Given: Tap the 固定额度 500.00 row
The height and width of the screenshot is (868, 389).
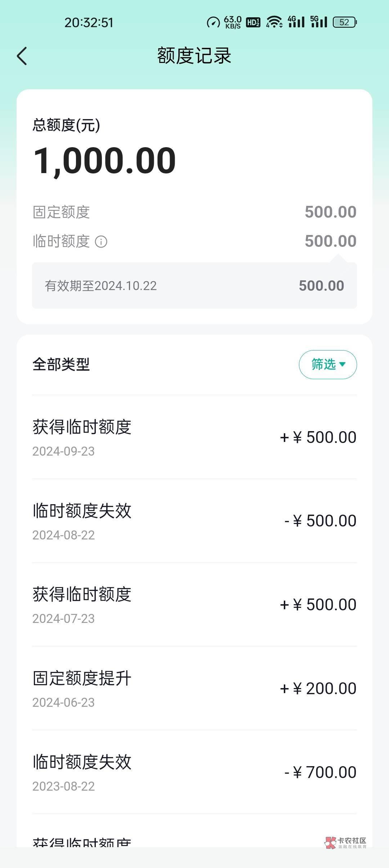Looking at the screenshot, I should [194, 212].
